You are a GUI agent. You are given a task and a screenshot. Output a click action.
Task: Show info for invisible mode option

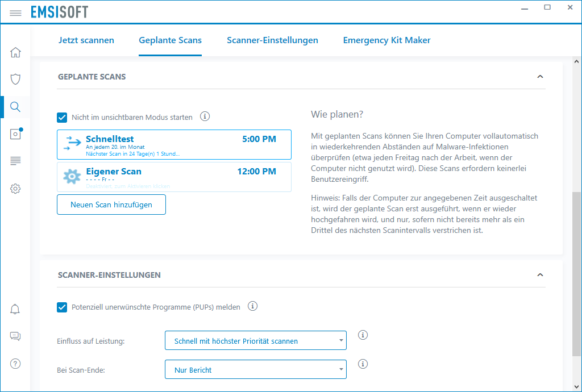pos(205,116)
